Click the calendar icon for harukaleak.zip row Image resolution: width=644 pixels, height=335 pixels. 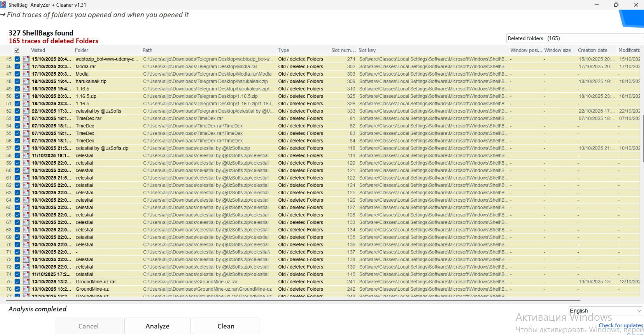tap(26, 81)
